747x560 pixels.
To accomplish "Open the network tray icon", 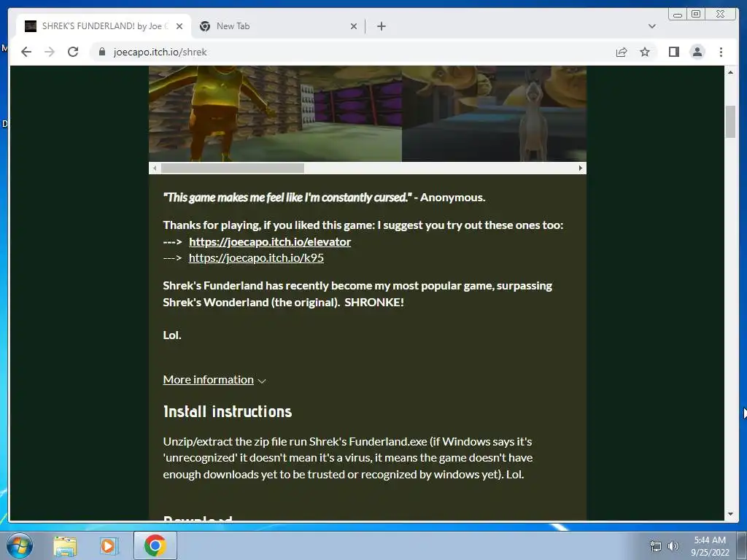I will tap(656, 546).
